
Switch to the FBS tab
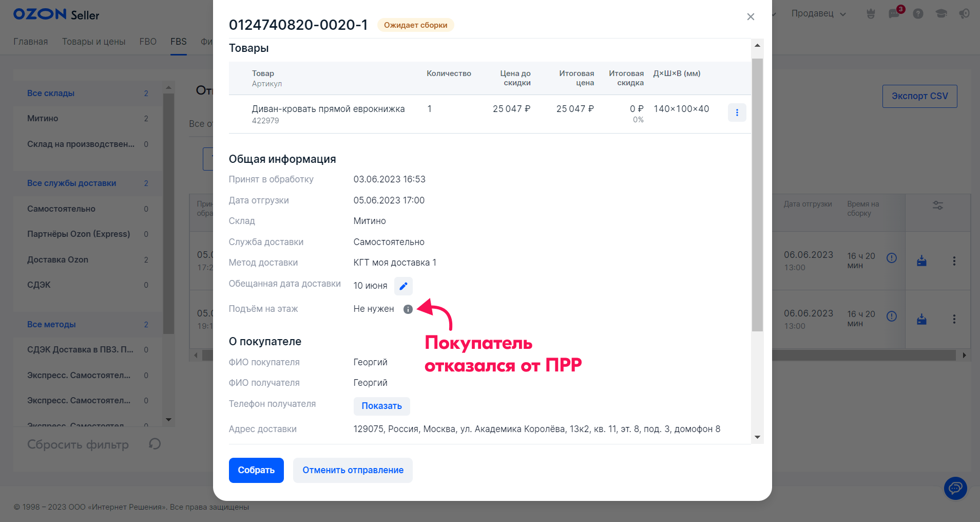[x=179, y=42]
